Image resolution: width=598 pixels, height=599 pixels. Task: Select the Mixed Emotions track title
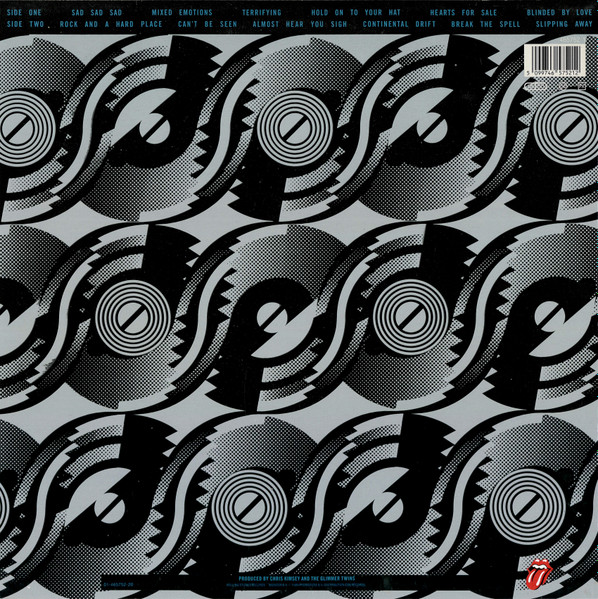pos(182,13)
